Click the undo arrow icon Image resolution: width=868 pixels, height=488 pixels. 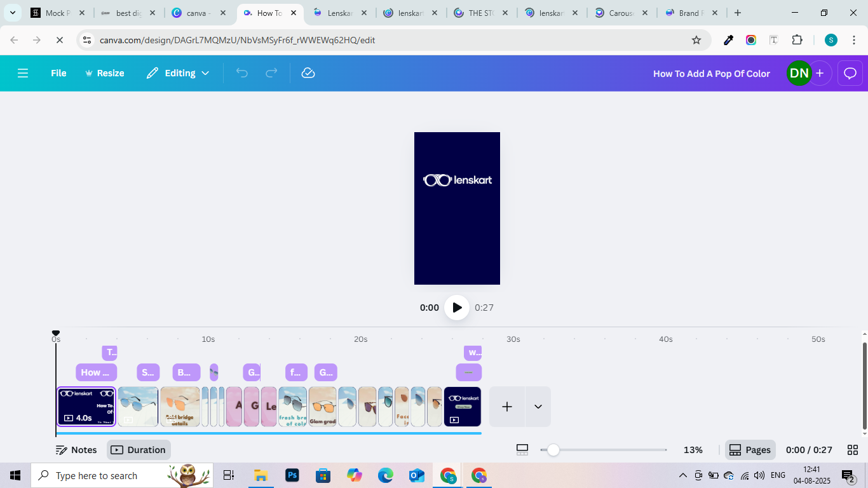(242, 73)
